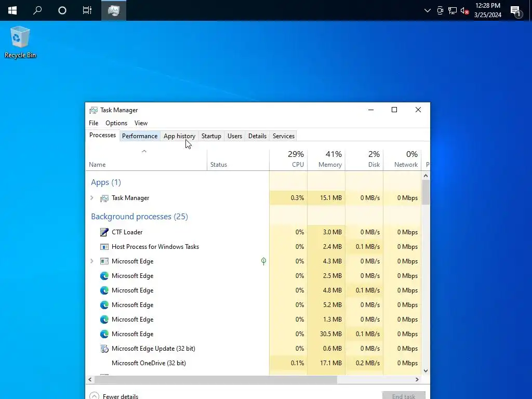Click Microsoft Edge Update (32 bit) icon
532x399 pixels.
[x=104, y=349]
